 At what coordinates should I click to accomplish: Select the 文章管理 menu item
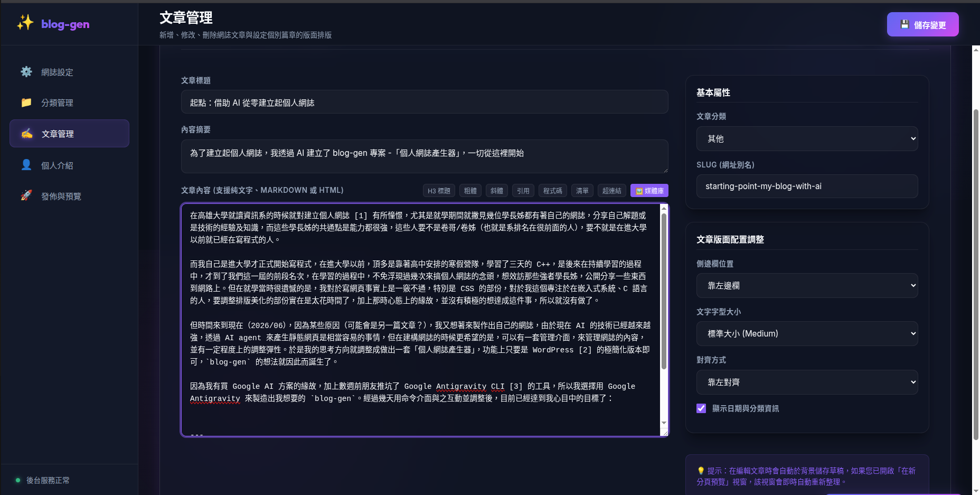69,134
